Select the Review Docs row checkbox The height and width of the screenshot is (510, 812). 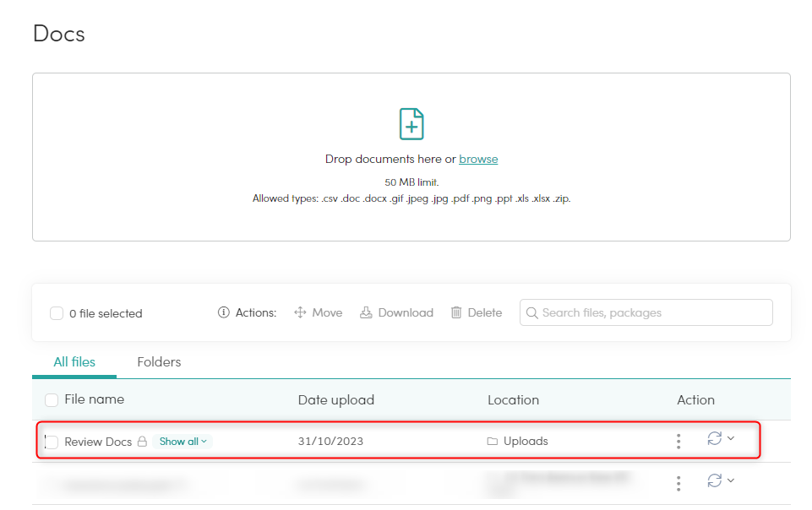tap(52, 442)
